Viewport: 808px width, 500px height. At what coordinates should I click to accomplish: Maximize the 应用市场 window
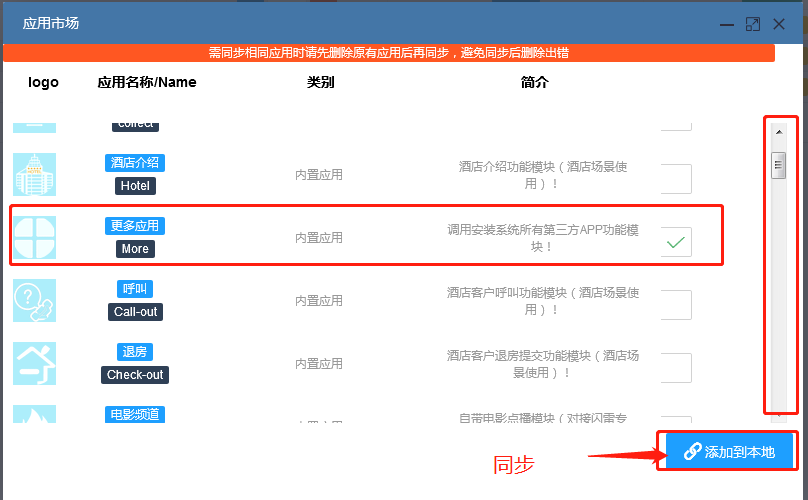pyautogui.click(x=753, y=24)
